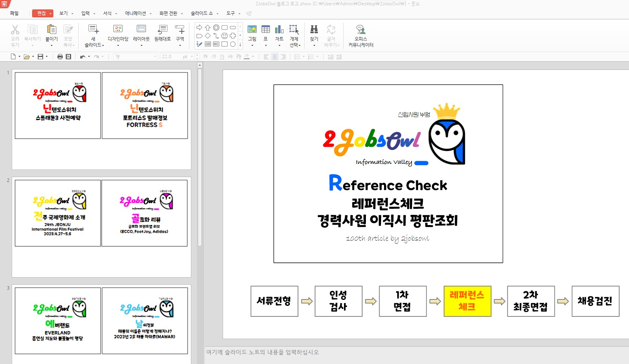
Task: Click the font size stepper arrows
Action: (x=197, y=57)
